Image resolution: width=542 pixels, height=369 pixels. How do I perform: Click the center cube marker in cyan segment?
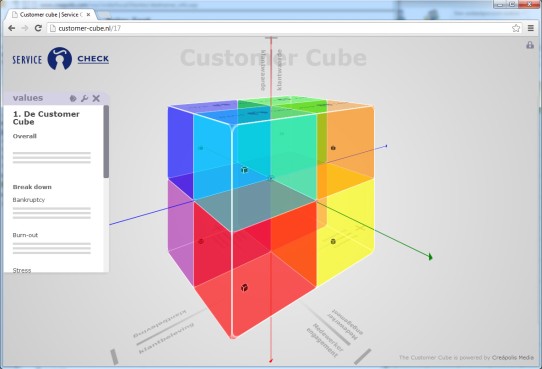coord(244,170)
